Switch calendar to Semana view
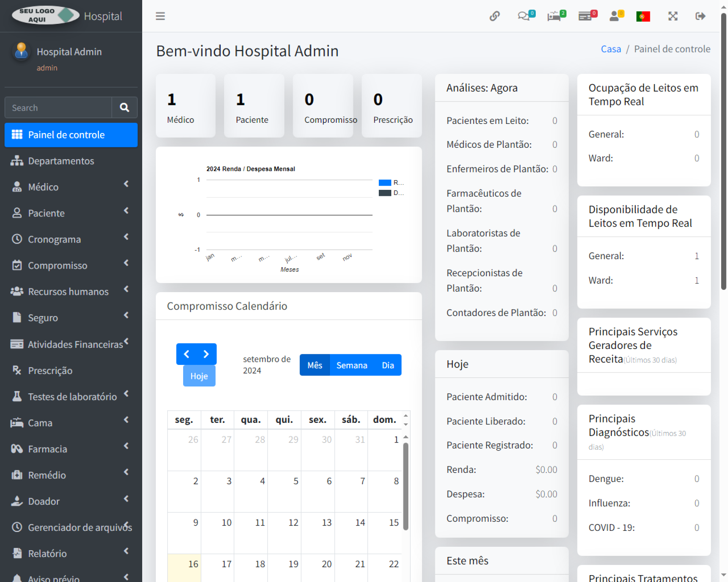This screenshot has width=728, height=582. (x=351, y=365)
